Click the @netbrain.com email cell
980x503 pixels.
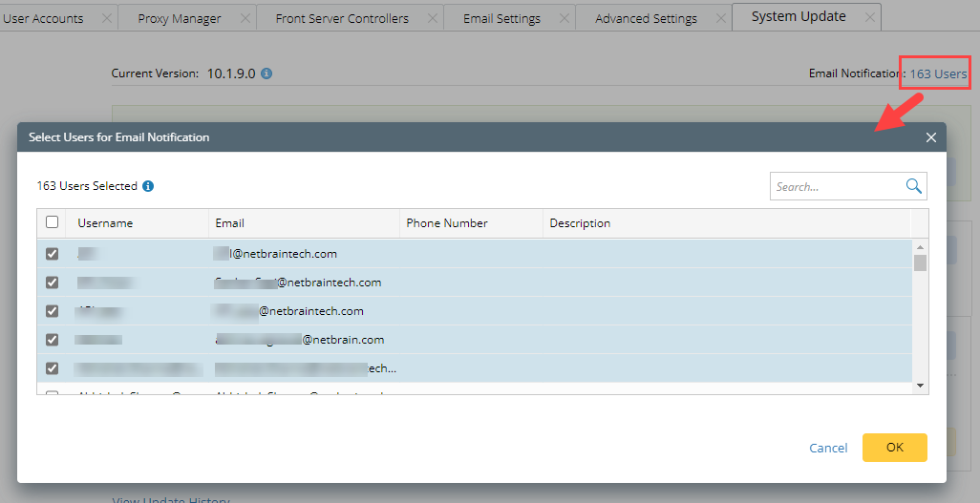tap(299, 340)
